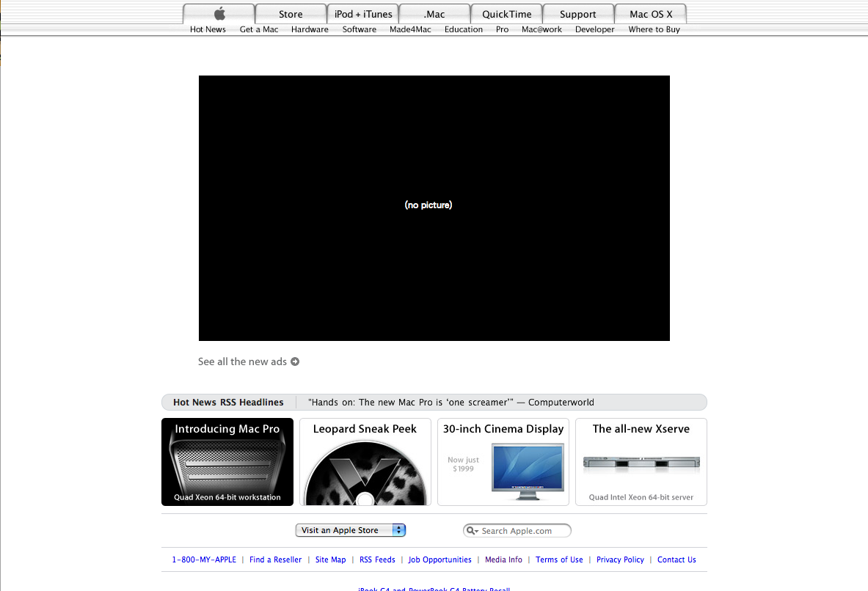Open the Education section
The height and width of the screenshot is (591, 868).
pos(463,29)
